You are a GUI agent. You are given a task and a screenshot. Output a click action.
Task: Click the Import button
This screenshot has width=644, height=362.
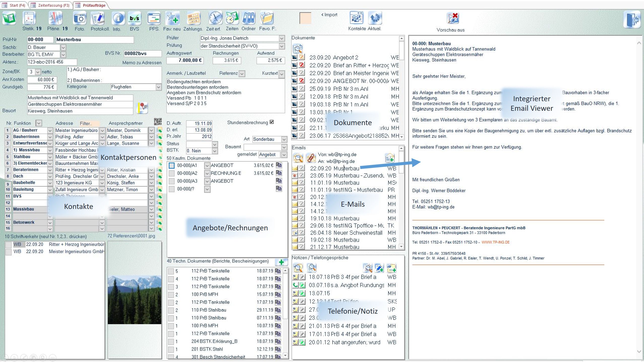point(329,15)
